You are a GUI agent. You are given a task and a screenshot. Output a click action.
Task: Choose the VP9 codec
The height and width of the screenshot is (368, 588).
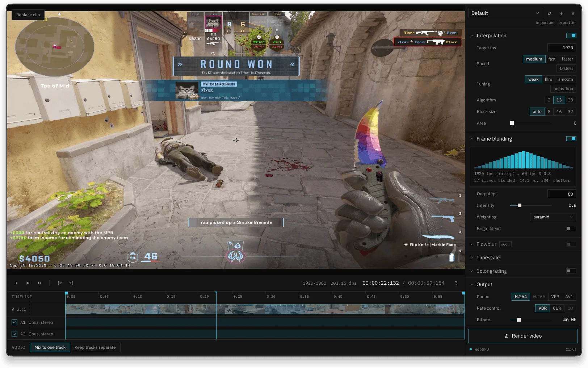pos(555,297)
